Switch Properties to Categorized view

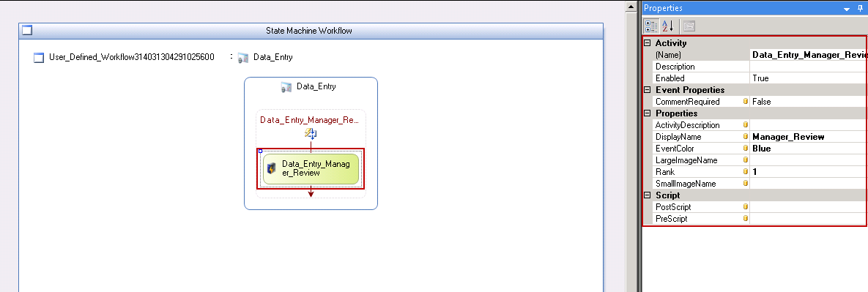(x=651, y=26)
